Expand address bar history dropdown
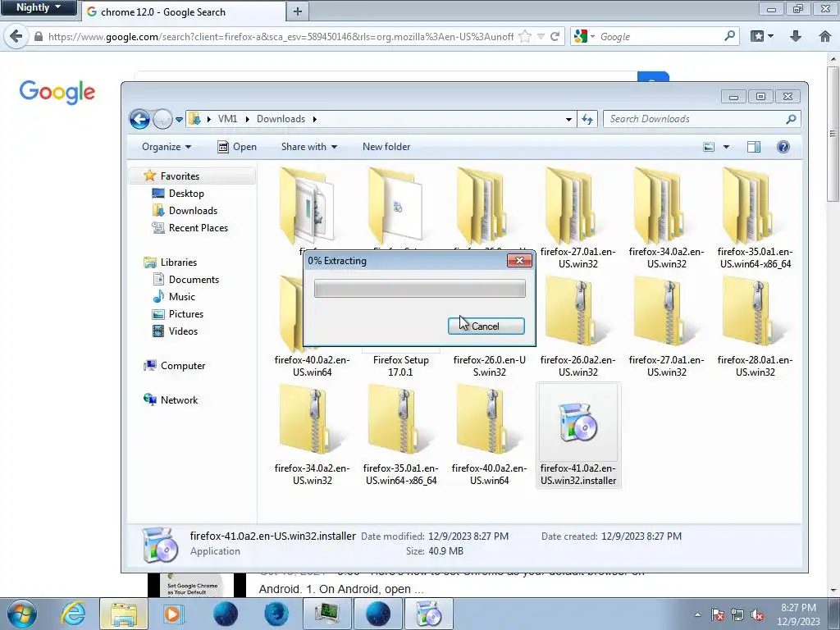This screenshot has width=840, height=630. pos(568,120)
